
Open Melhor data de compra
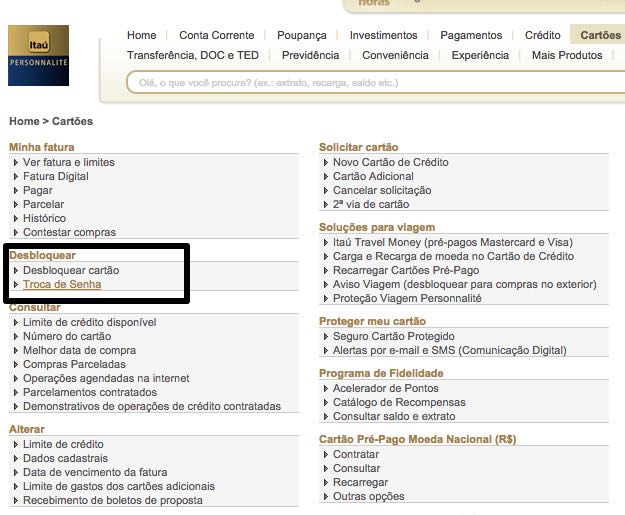click(79, 350)
